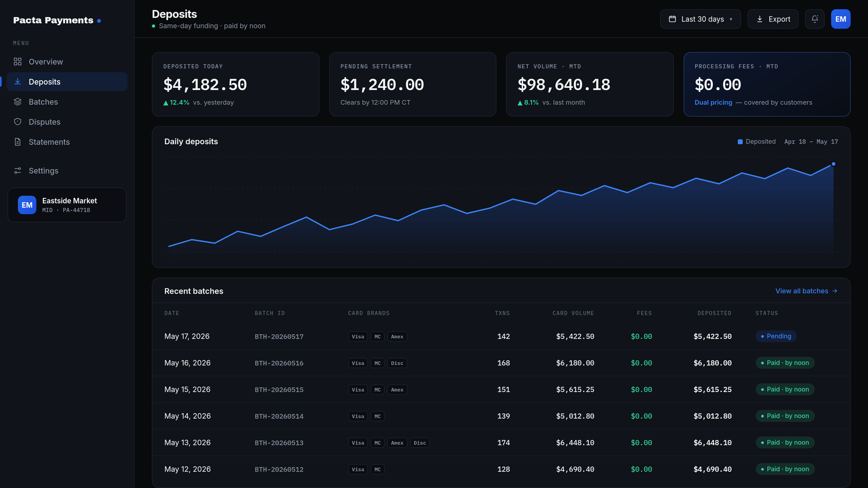
Task: Open Disputes in the menu
Action: [67, 122]
